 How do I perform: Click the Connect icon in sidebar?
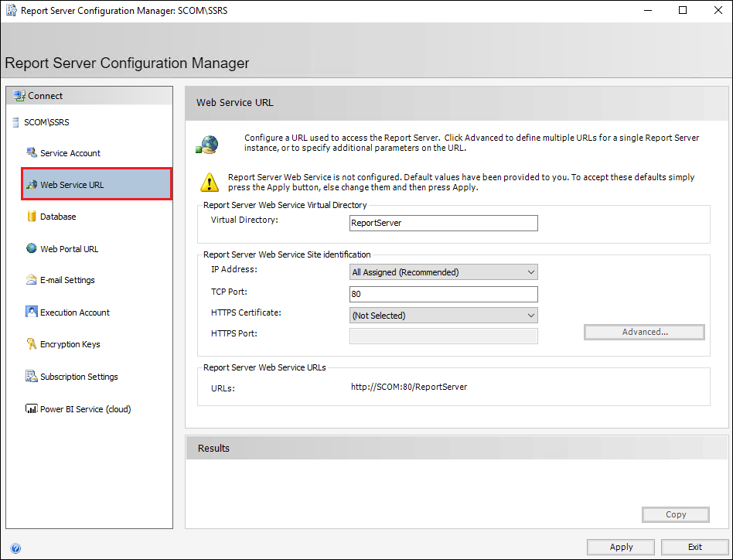(19, 96)
